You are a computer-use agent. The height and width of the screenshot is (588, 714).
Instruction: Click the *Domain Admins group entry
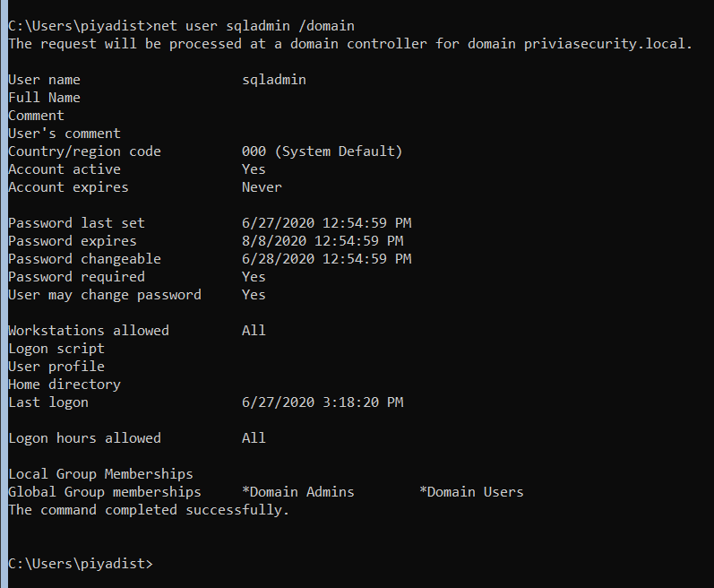(298, 492)
